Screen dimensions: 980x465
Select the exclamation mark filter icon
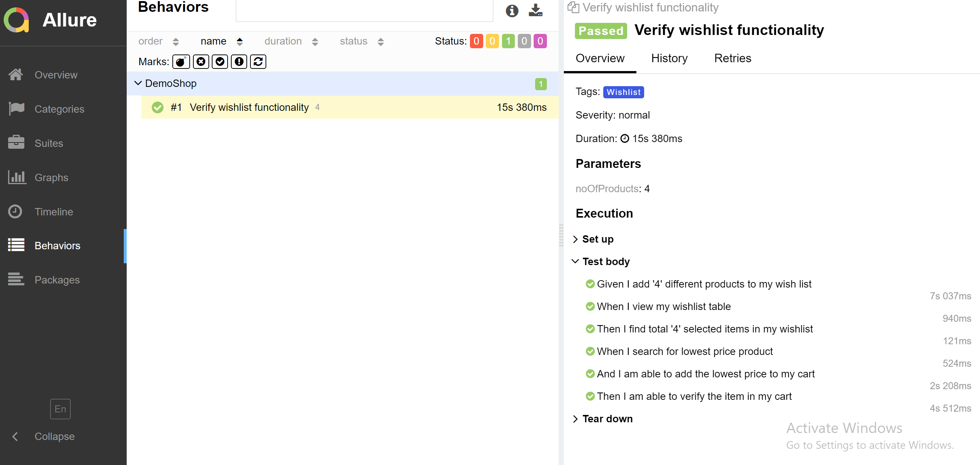click(239, 61)
